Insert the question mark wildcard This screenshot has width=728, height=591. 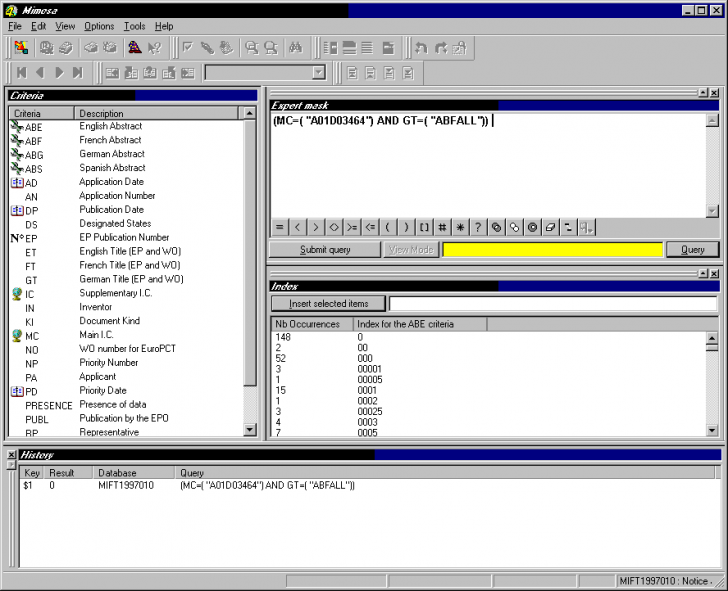click(x=478, y=227)
